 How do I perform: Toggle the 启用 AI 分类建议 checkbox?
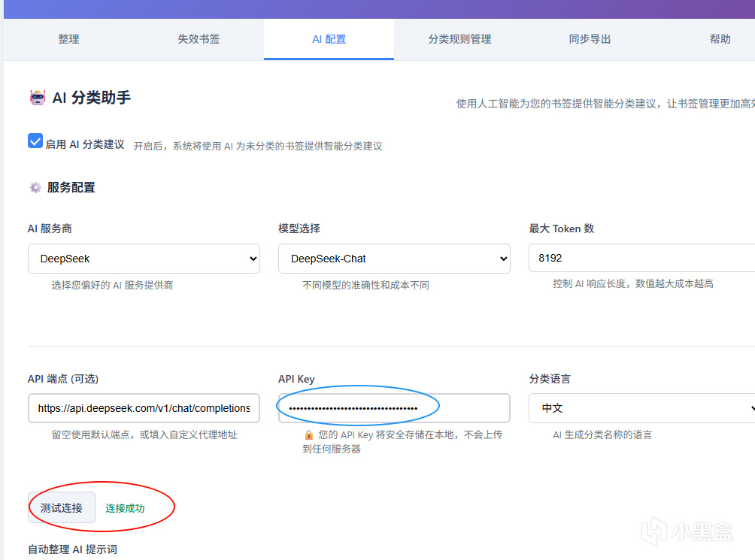pos(35,141)
